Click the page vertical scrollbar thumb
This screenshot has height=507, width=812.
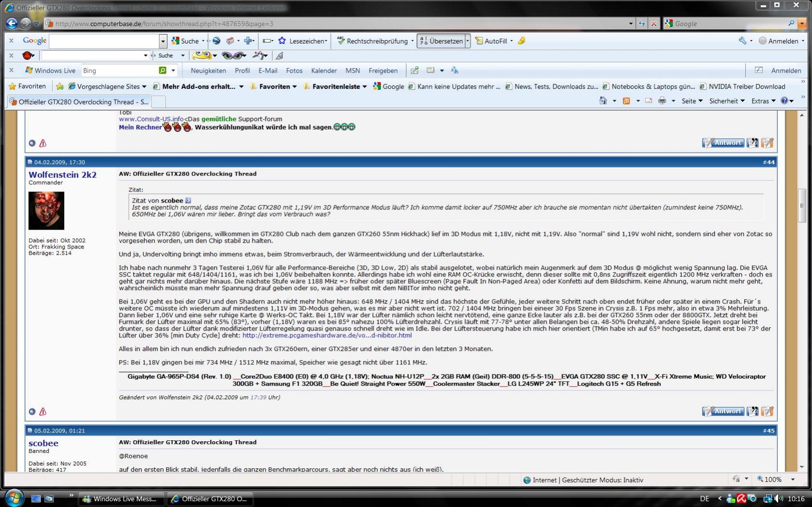pyautogui.click(x=801, y=205)
